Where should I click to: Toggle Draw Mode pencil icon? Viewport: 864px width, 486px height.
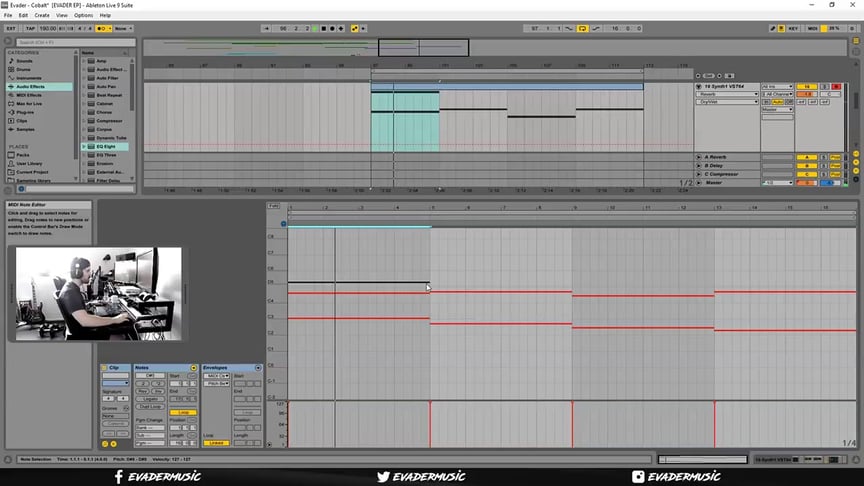pyautogui.click(x=773, y=29)
